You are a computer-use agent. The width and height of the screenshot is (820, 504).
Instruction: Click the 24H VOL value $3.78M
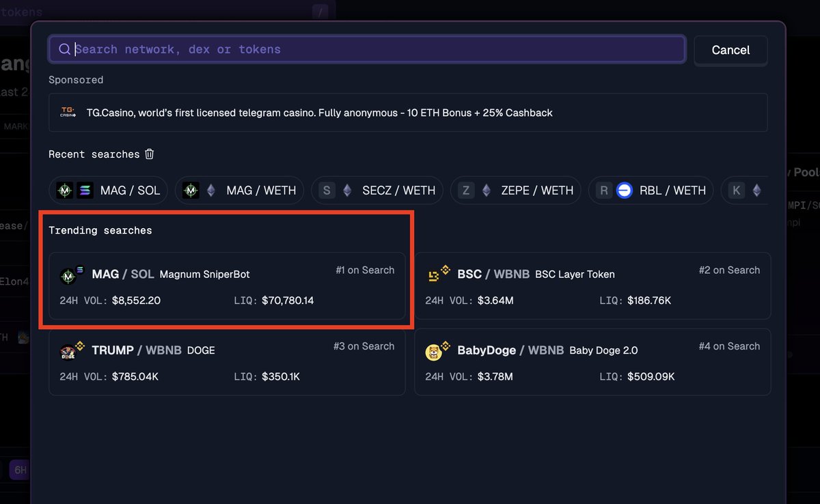[495, 376]
